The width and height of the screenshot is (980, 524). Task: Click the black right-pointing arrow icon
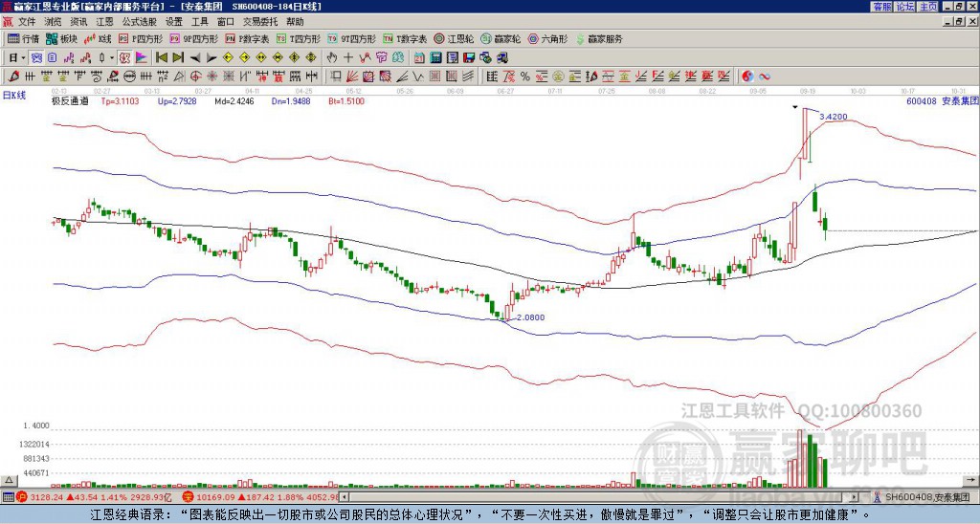point(212,58)
